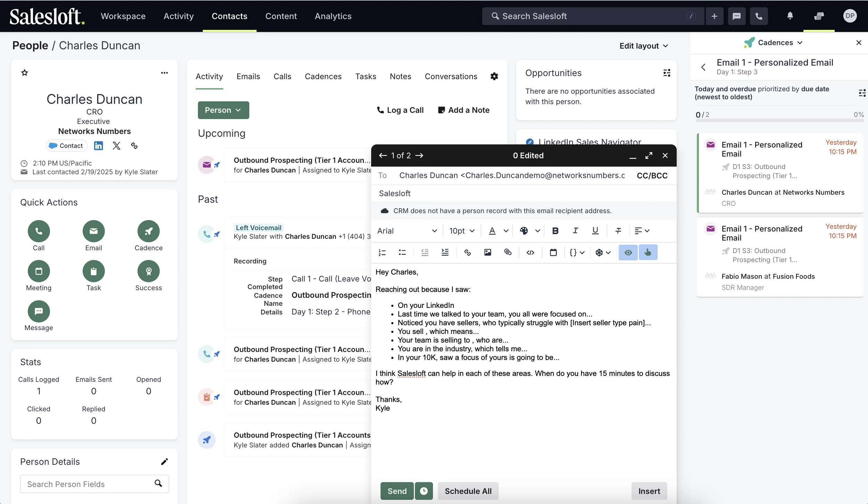Toggle bold formatting
Viewport: 868px width, 504px height.
click(556, 231)
